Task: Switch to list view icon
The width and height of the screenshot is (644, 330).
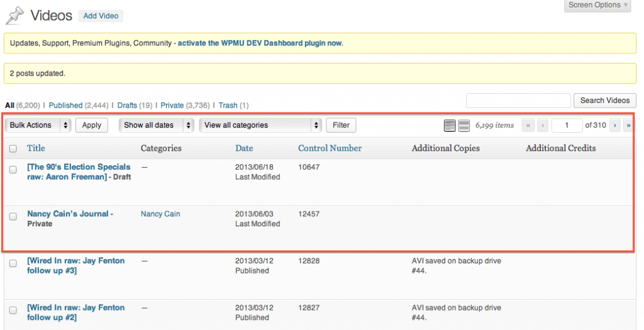Action: click(x=450, y=126)
